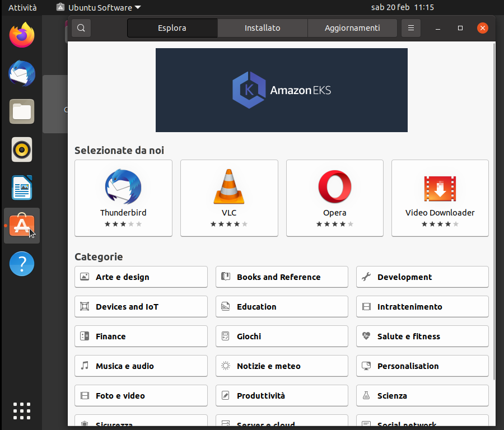The image size is (504, 430).
Task: Browse the Foto e video category
Action: 141,396
